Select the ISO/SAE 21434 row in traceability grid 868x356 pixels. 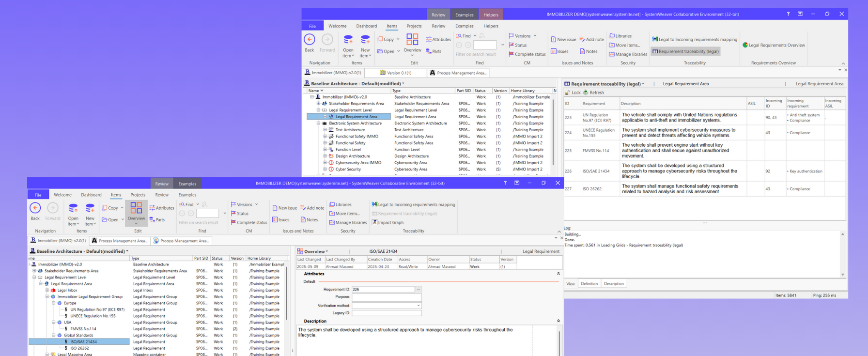tap(596, 171)
